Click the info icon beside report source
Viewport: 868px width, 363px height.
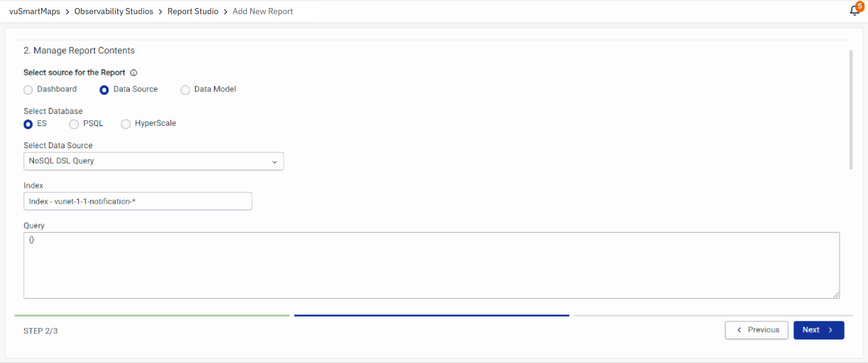pyautogui.click(x=134, y=73)
